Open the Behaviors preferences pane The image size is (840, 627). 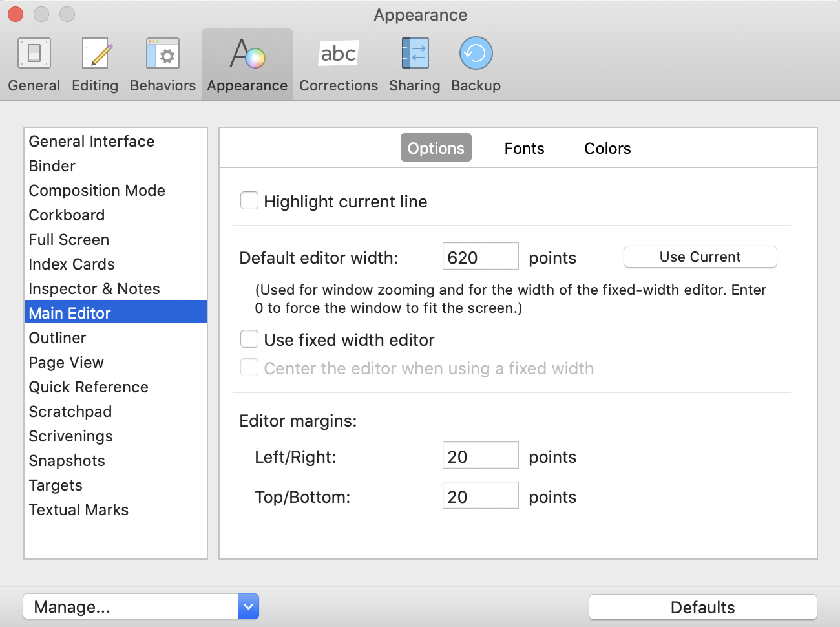coord(163,65)
